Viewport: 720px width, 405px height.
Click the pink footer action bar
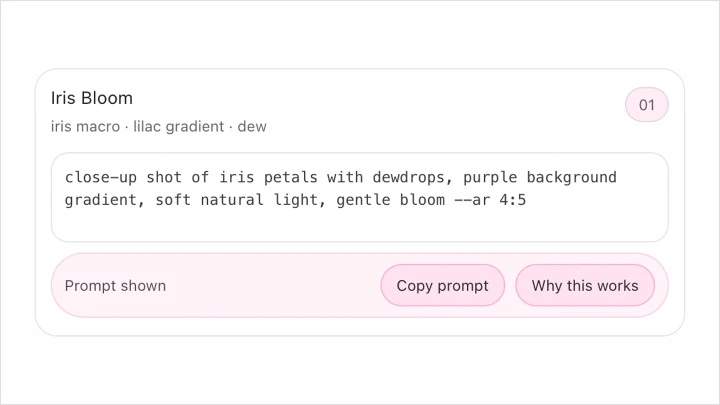(270, 285)
